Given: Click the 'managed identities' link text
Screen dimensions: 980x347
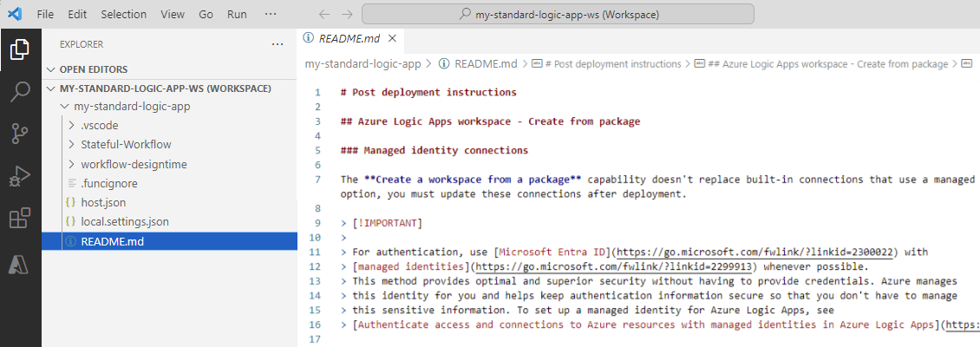Looking at the screenshot, I should (x=411, y=267).
